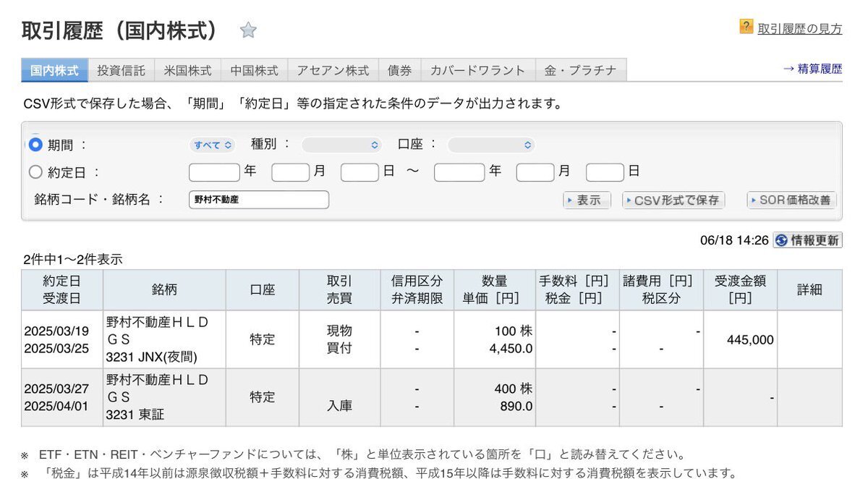Click the 06/18 14:26 timestamp
This screenshot has width=868, height=479.
pos(734,240)
